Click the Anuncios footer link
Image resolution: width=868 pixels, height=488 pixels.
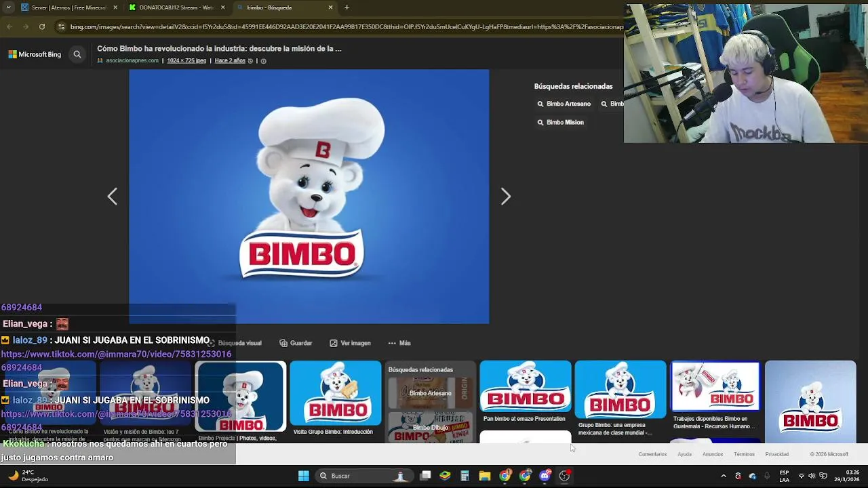click(x=713, y=454)
